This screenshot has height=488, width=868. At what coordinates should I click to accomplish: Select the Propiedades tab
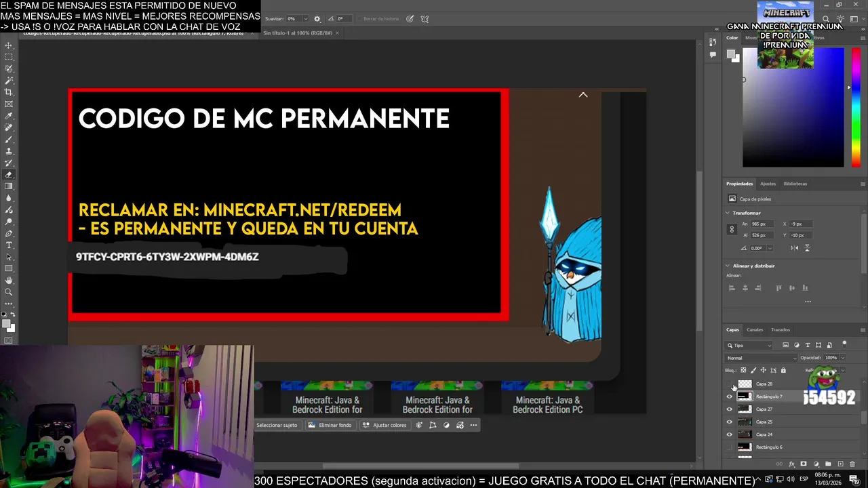[x=739, y=184]
